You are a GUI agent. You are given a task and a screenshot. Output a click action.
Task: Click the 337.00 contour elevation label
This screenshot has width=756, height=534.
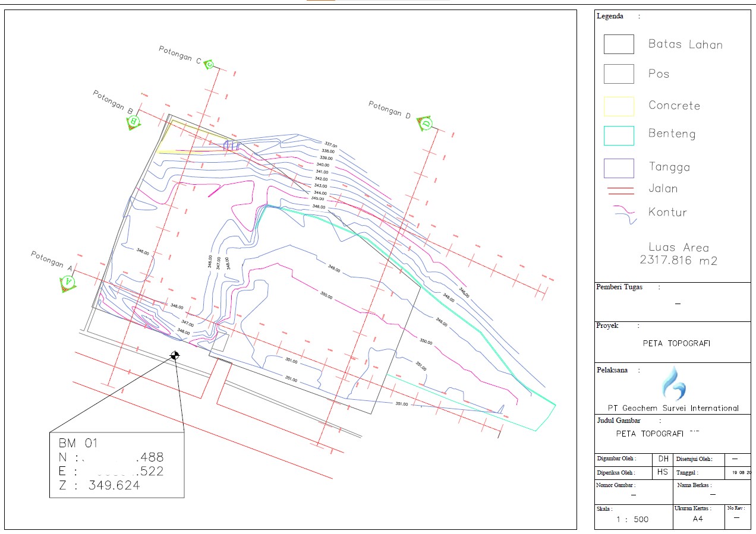pos(330,144)
